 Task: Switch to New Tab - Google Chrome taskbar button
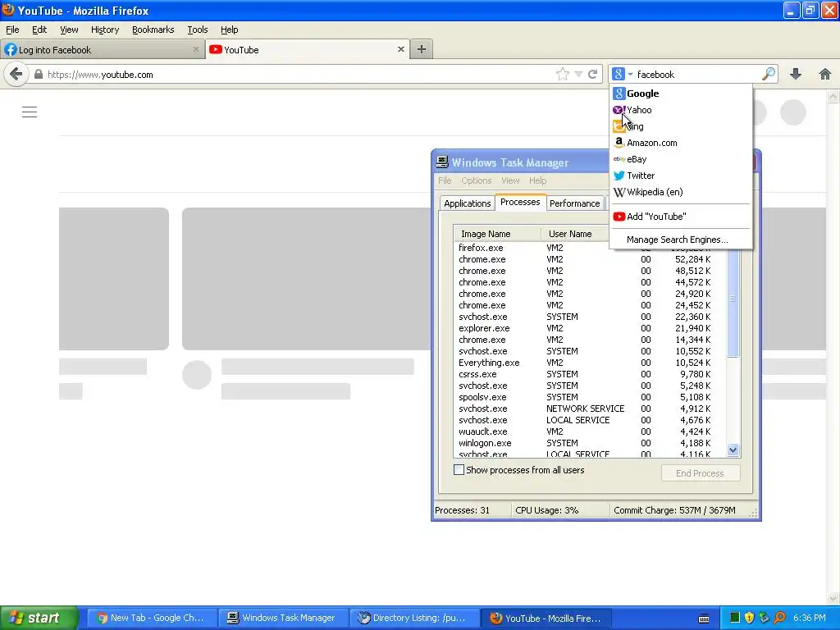(x=152, y=618)
